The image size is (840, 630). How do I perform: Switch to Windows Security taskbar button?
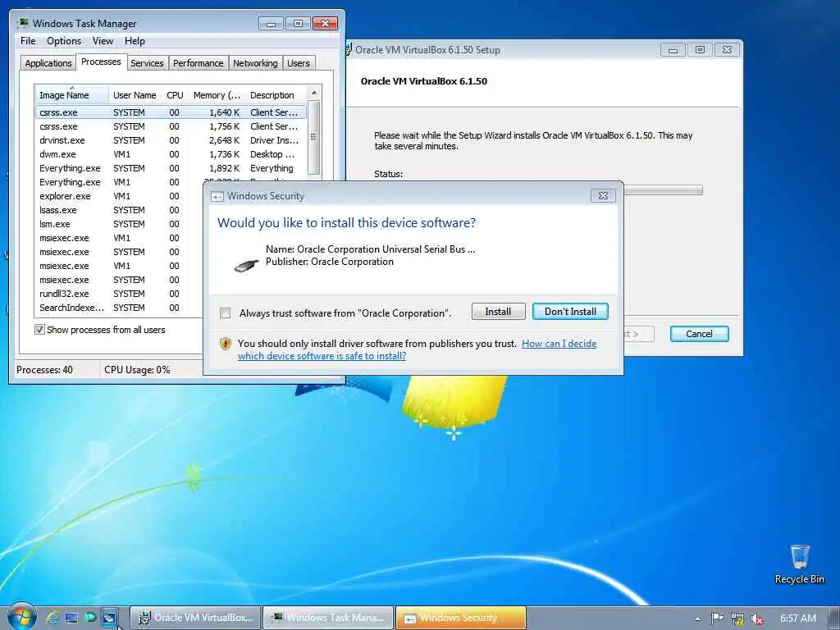pyautogui.click(x=461, y=618)
